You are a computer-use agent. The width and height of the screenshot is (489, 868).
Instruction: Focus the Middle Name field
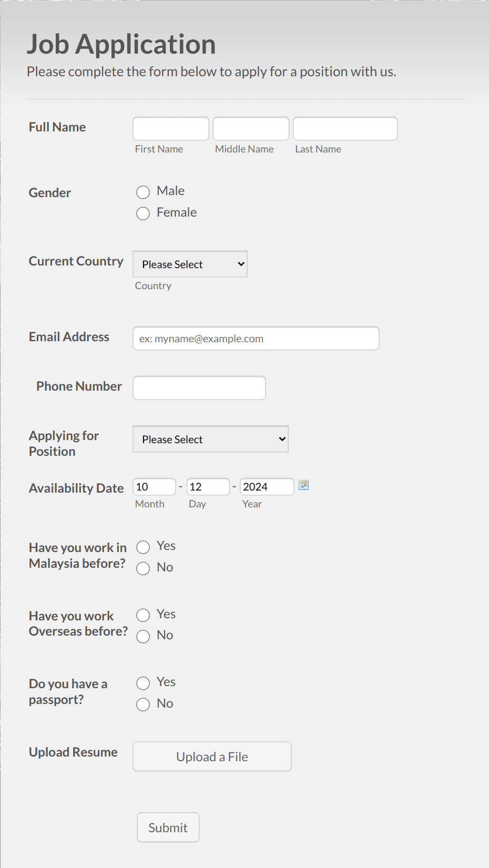[251, 129]
